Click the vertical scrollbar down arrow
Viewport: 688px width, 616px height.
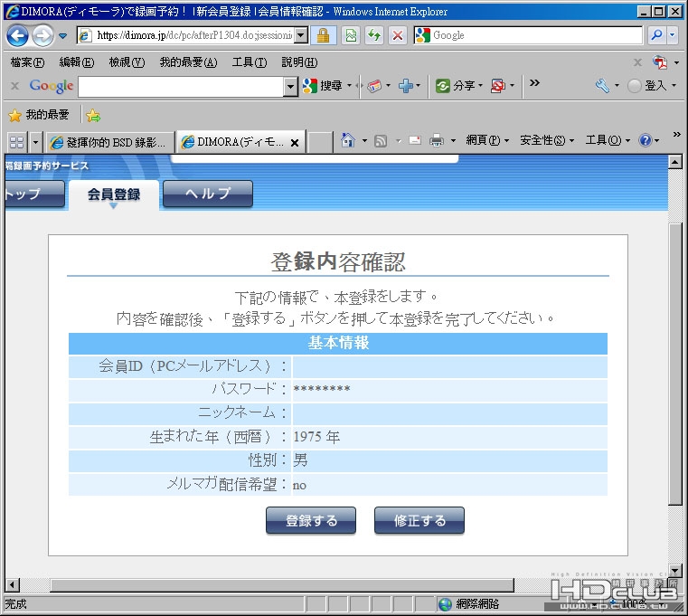coord(674,571)
